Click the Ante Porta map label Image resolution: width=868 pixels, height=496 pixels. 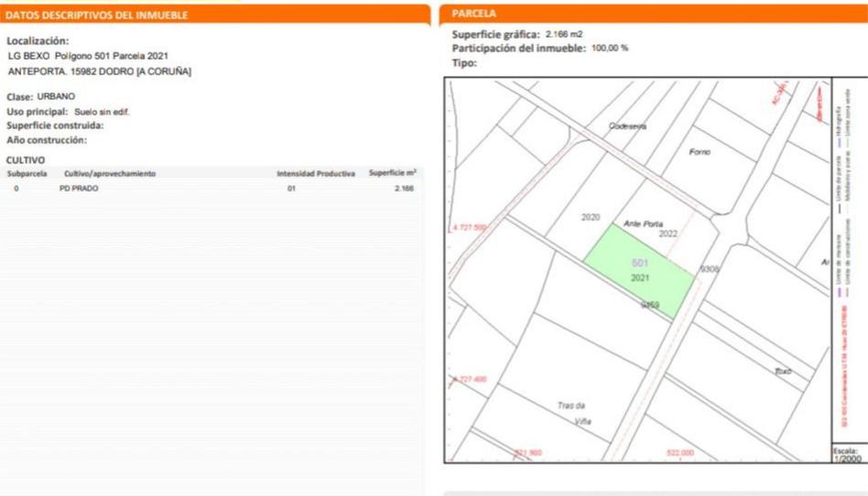click(x=642, y=222)
